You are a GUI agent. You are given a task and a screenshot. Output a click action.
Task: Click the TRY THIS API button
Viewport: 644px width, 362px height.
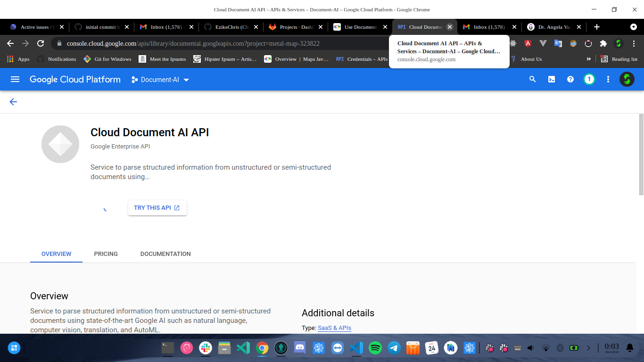157,208
